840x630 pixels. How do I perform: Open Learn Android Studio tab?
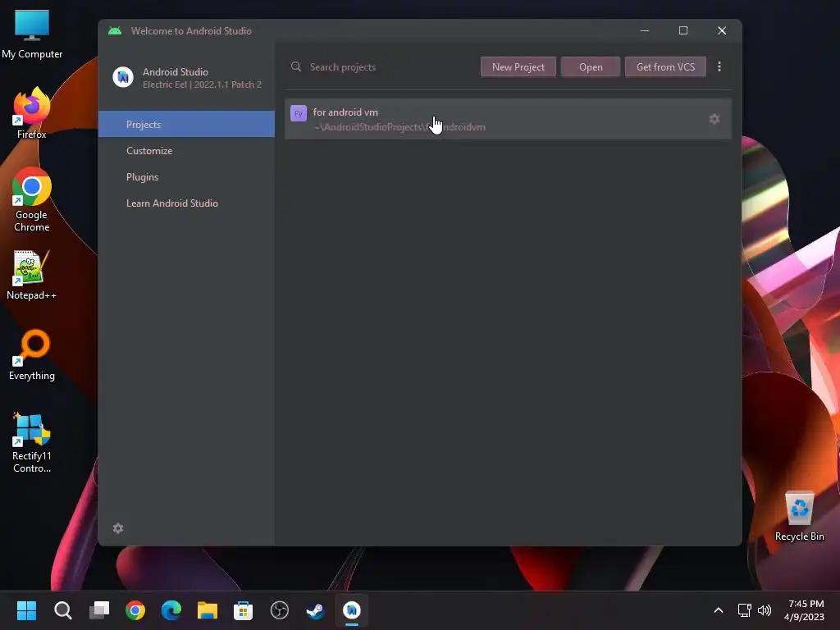click(186, 203)
